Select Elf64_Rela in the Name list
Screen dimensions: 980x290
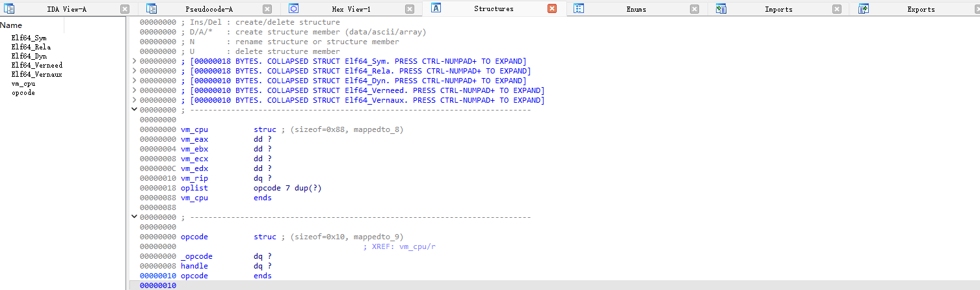(x=31, y=47)
